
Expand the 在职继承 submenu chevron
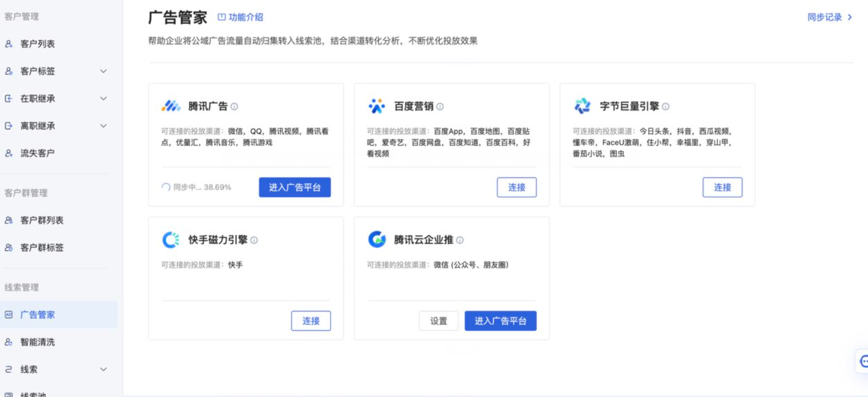click(103, 99)
